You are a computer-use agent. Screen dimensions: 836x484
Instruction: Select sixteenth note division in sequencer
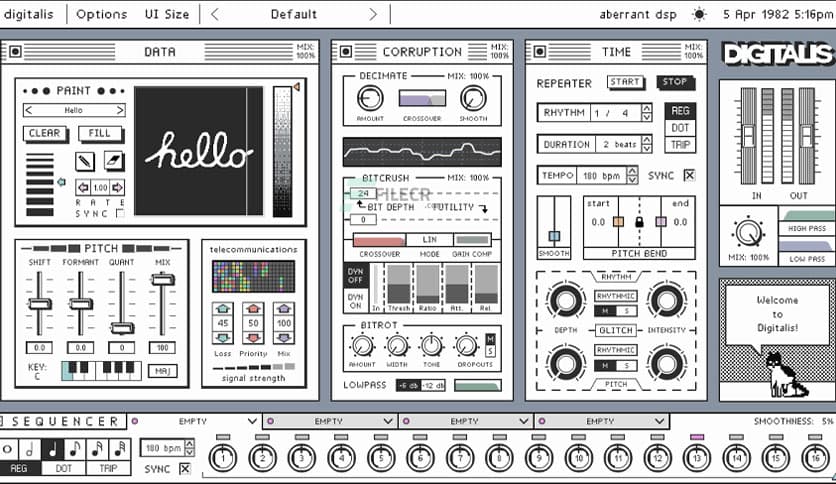pos(98,449)
